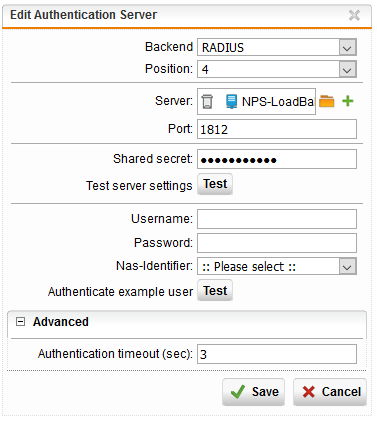The image size is (377, 421).
Task: Click the empty Password field
Action: tap(277, 243)
